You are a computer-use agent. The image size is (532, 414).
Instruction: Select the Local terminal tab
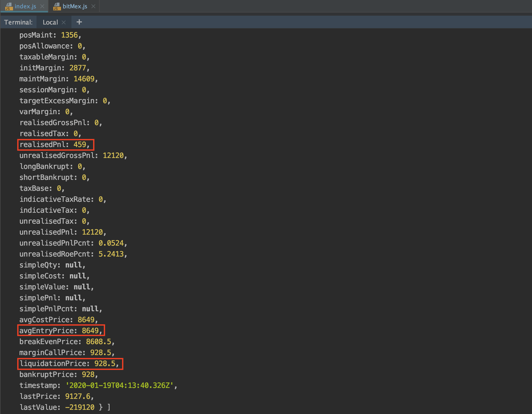[x=50, y=22]
